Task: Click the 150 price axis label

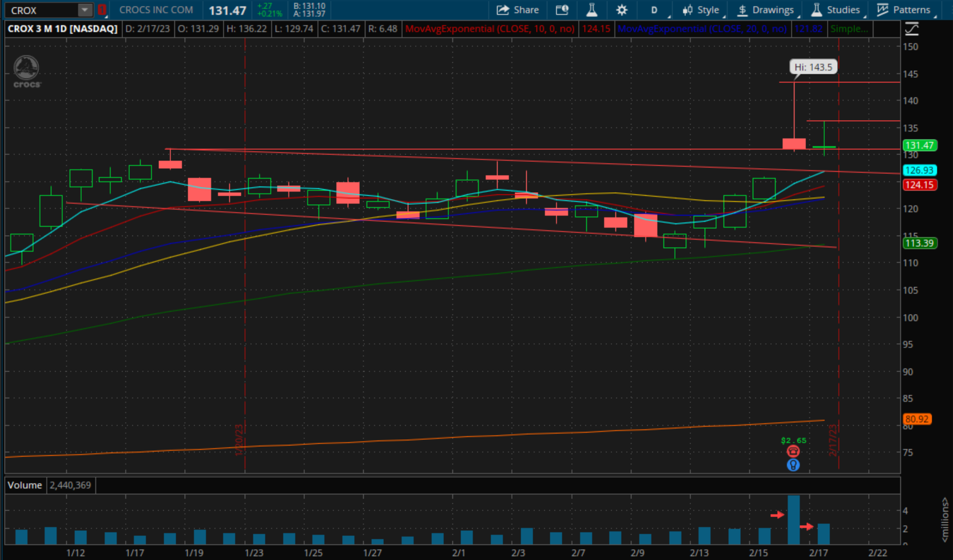Action: (x=910, y=47)
